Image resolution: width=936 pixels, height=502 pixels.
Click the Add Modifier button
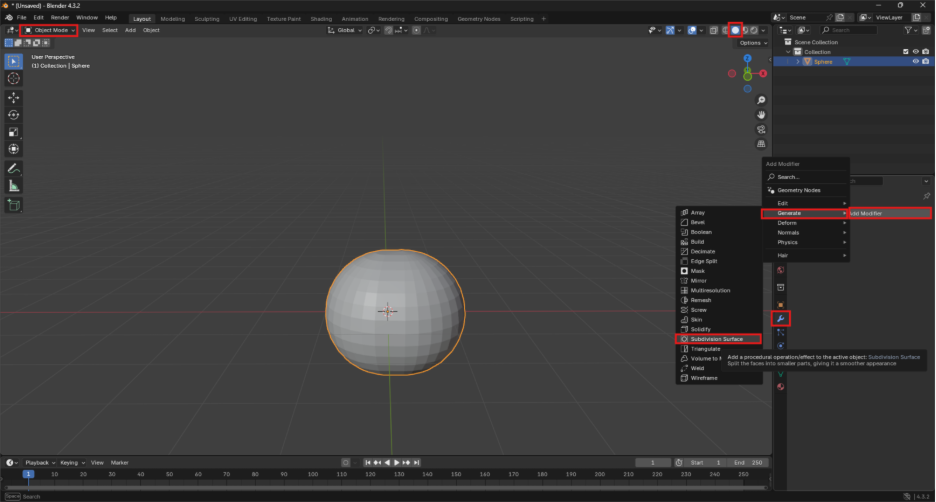(x=889, y=213)
